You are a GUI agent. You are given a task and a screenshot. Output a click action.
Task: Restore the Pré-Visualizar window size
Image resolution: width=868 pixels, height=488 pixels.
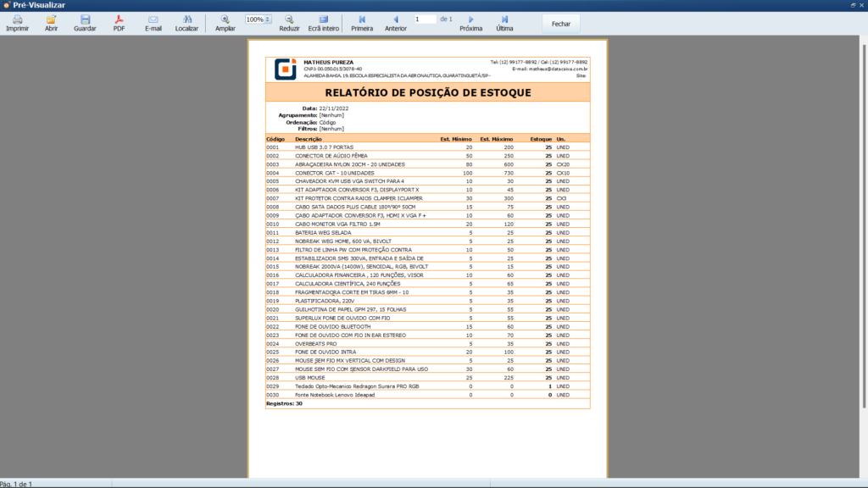[852, 5]
